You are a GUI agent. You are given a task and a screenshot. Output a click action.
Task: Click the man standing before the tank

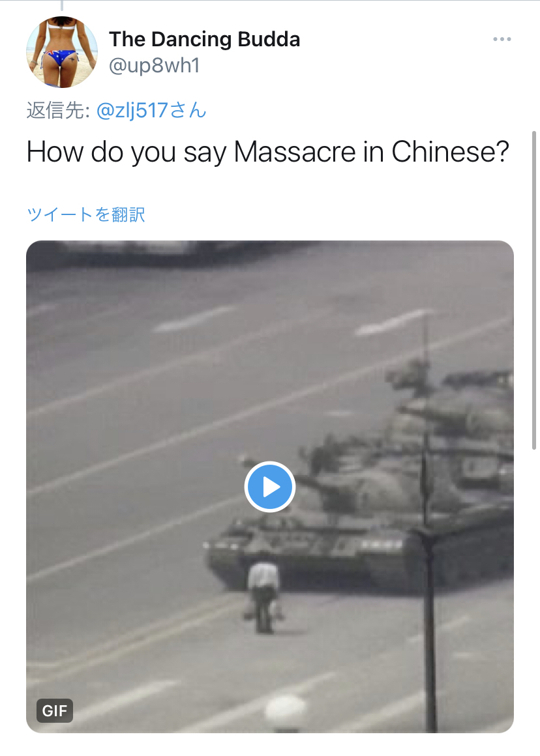click(x=263, y=597)
